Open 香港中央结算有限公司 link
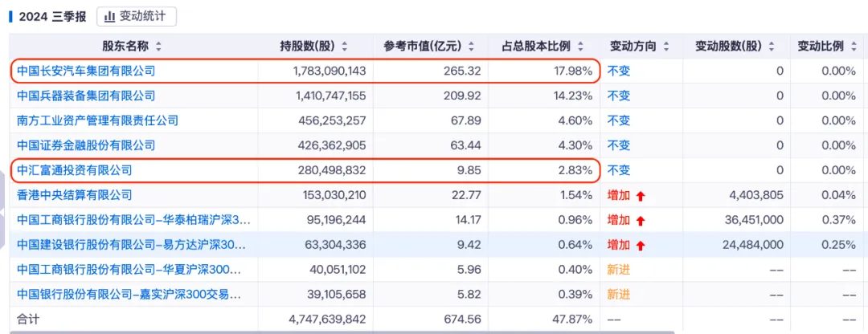Image resolution: width=868 pixels, height=334 pixels. pos(74,195)
